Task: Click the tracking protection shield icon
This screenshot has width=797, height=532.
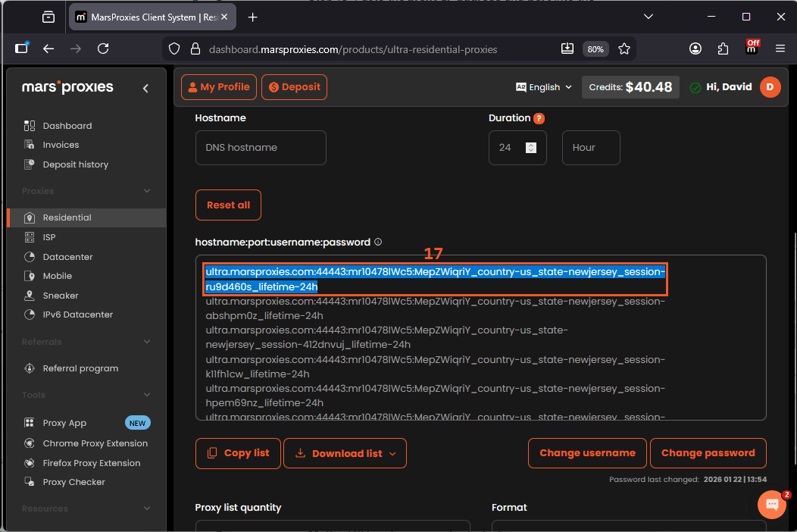Action: point(174,49)
